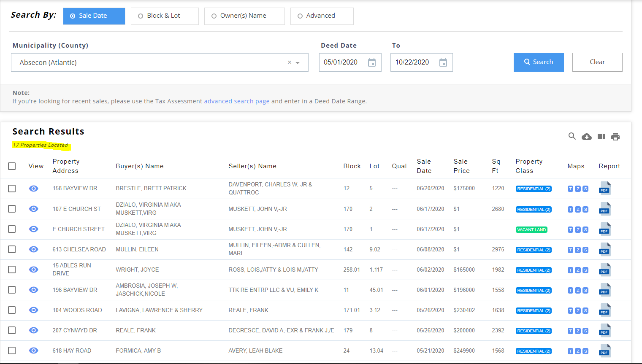Screen dimensions: 642x364
Task: Click Residential badge for 158 Bayview Dr
Action: (534, 189)
